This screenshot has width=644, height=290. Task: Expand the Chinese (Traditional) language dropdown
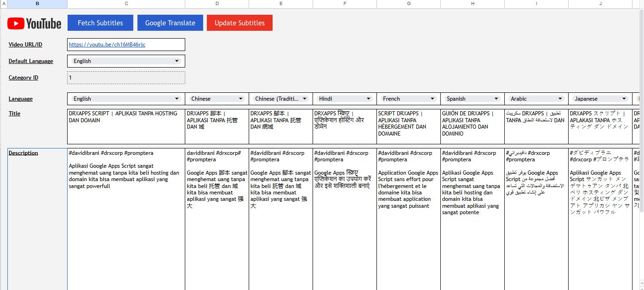(281, 99)
